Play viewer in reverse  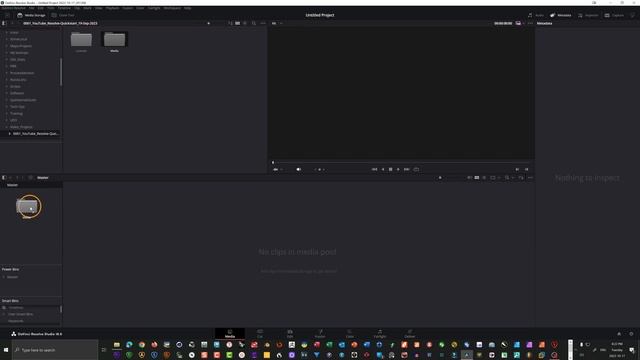click(x=383, y=169)
